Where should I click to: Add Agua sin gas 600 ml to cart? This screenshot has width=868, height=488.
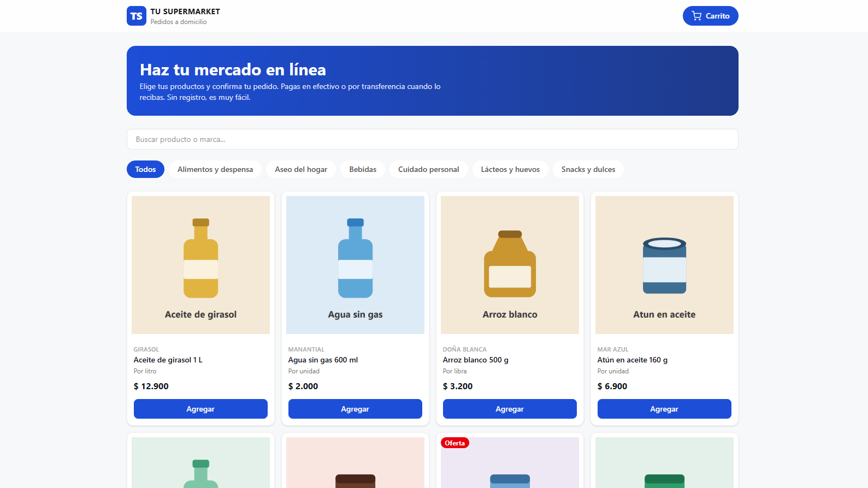click(x=355, y=409)
